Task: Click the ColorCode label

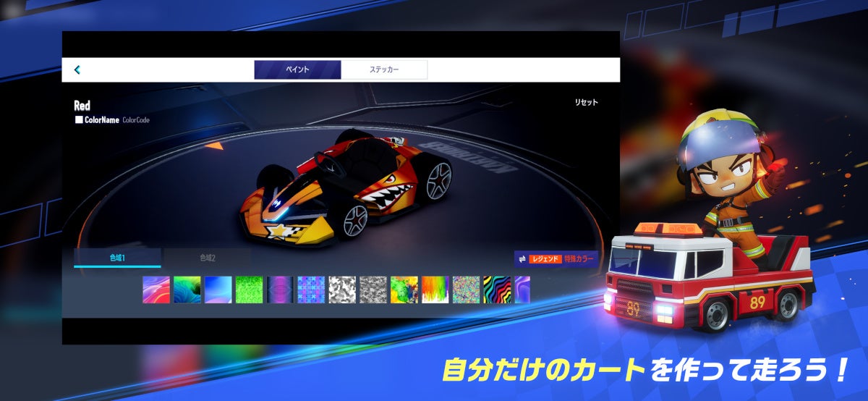Action: [136, 120]
